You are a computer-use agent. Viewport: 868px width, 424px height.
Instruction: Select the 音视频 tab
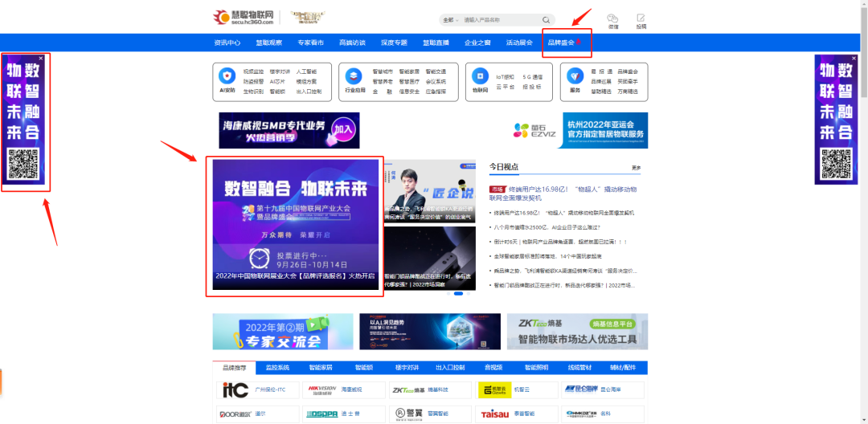493,368
